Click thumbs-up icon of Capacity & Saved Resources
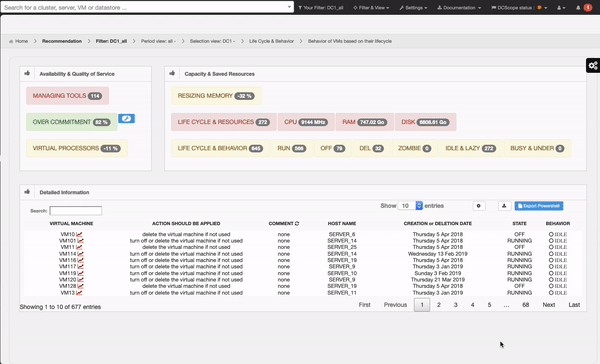Image resolution: width=600 pixels, height=364 pixels. pos(172,73)
